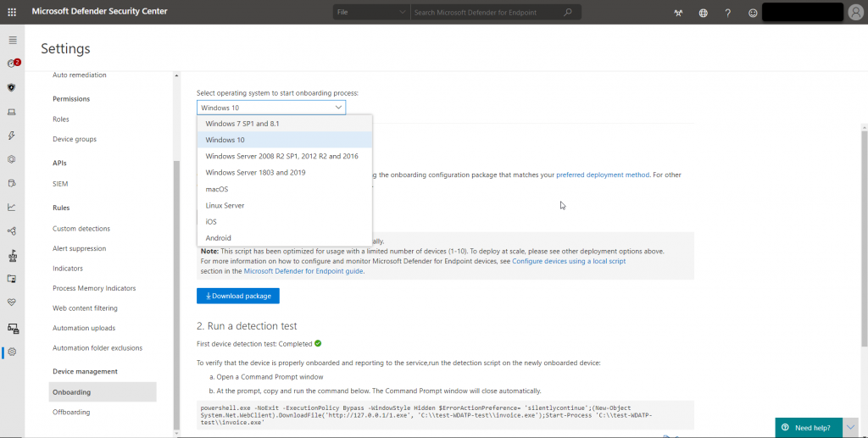Screen dimensions: 868x438
Task: Expand the hamburger navigation menu
Action: (13, 40)
